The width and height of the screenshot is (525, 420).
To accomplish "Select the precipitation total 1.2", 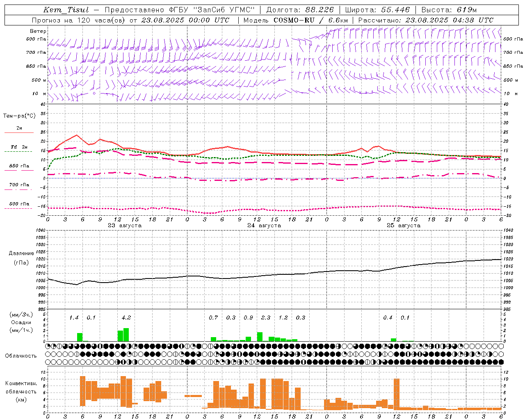I will [x=283, y=318].
